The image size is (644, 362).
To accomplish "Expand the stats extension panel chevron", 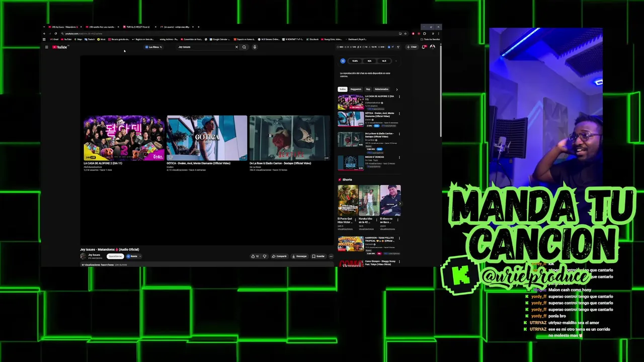I will (396, 61).
